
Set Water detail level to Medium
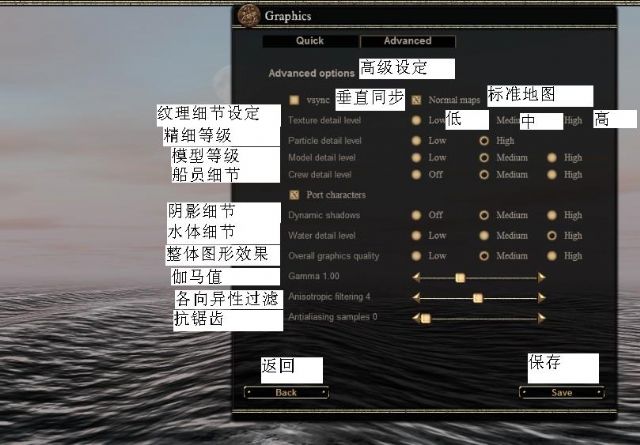point(484,235)
